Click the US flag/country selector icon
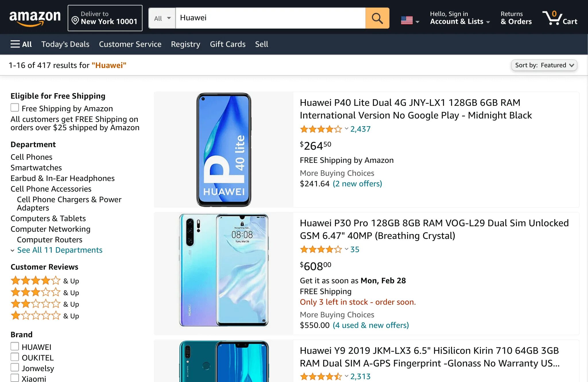Screen dimensions: 588x382 click(x=409, y=18)
